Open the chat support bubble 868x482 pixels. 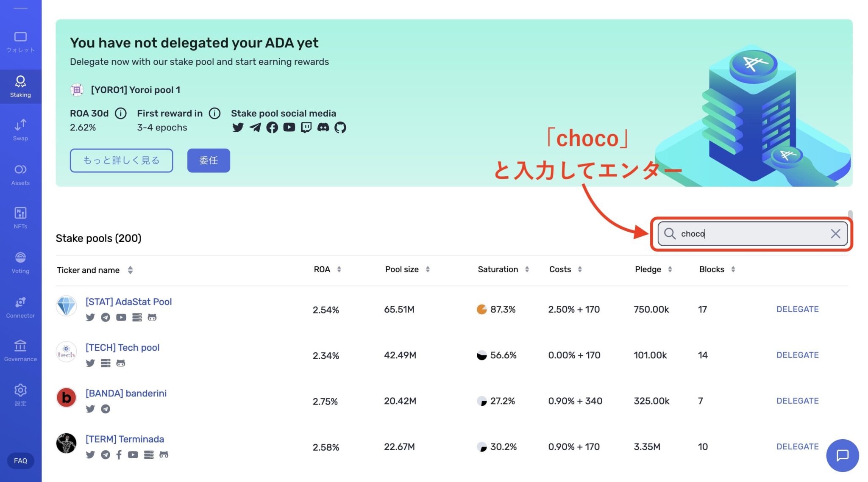point(843,455)
